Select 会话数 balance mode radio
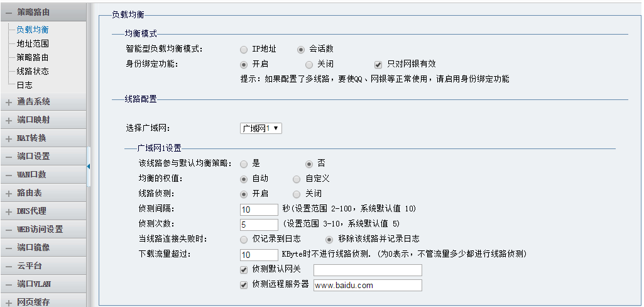Viewport: 644px width, 307px height. (301, 50)
